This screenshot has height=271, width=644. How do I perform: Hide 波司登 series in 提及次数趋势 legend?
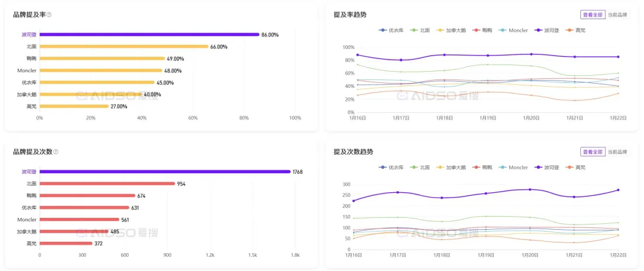538,167
